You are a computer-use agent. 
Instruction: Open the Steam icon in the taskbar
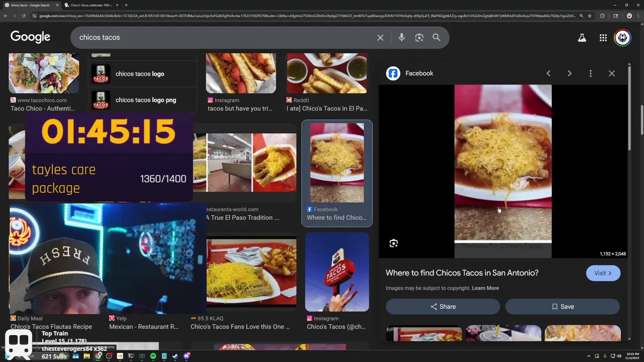tap(175, 356)
